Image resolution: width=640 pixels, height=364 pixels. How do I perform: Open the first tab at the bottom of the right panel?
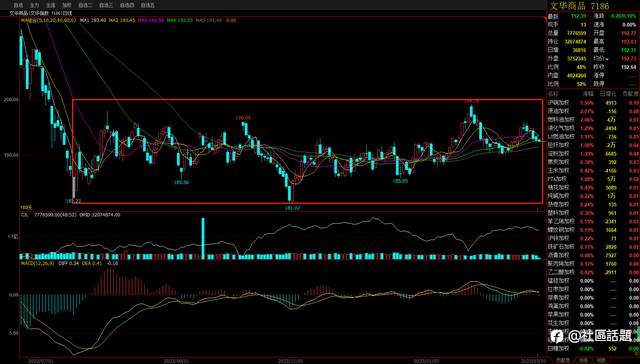pyautogui.click(x=562, y=360)
